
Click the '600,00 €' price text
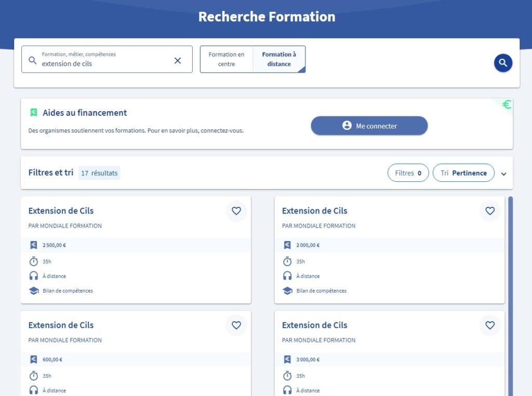coord(52,359)
